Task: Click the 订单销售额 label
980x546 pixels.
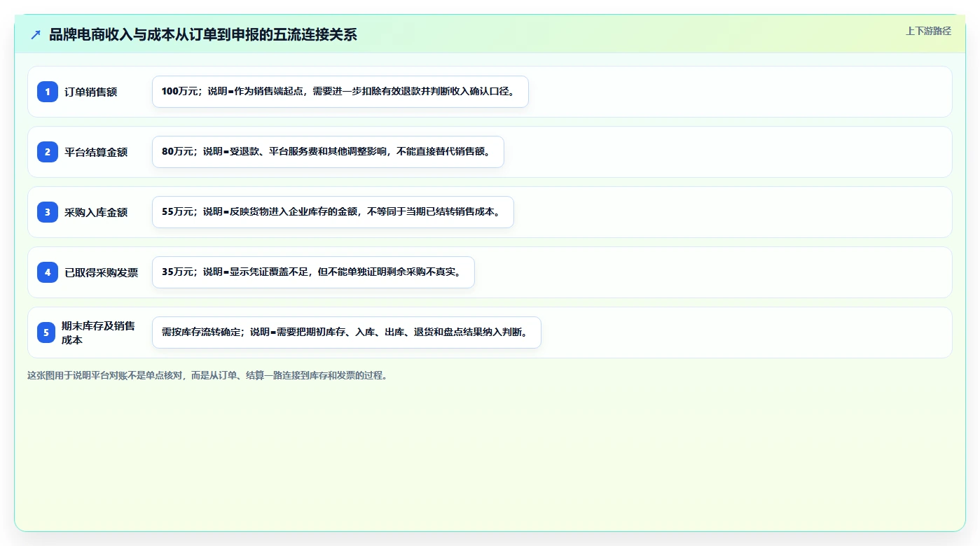Action: [91, 92]
